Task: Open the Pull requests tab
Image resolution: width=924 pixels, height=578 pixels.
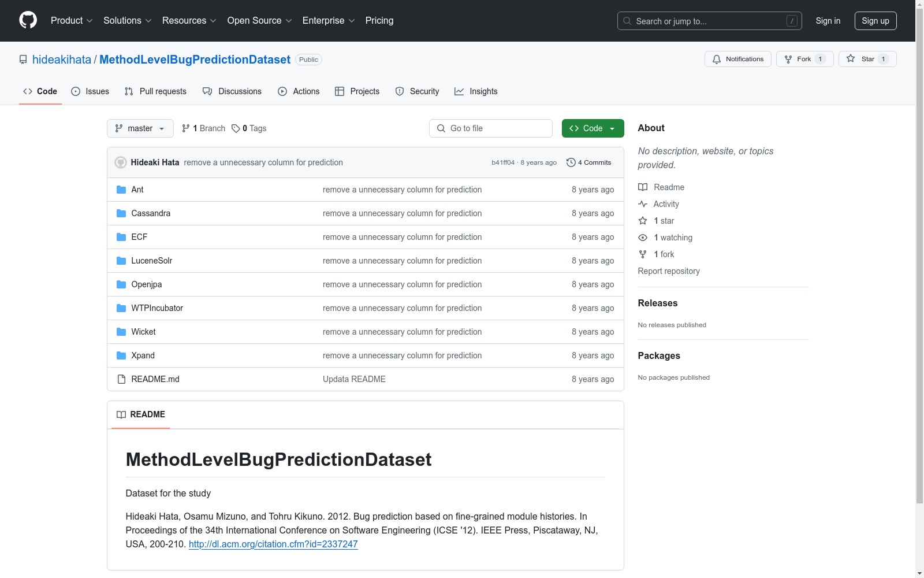Action: (x=155, y=91)
